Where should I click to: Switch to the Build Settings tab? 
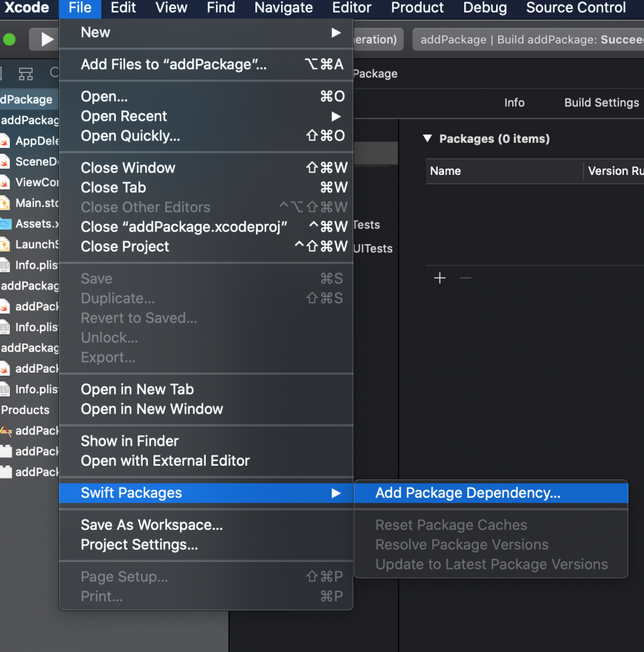click(602, 103)
